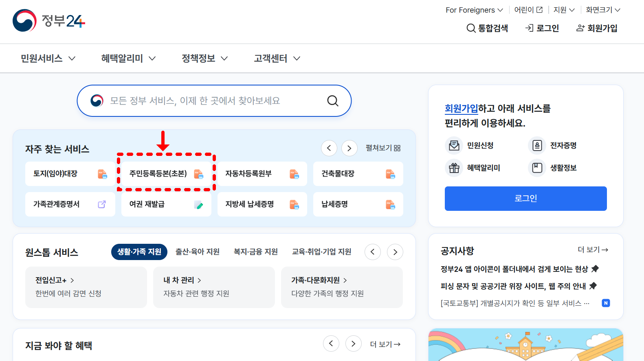The height and width of the screenshot is (361, 644).
Task: Click the pencil icon beside 여권 재발급
Action: (x=198, y=204)
